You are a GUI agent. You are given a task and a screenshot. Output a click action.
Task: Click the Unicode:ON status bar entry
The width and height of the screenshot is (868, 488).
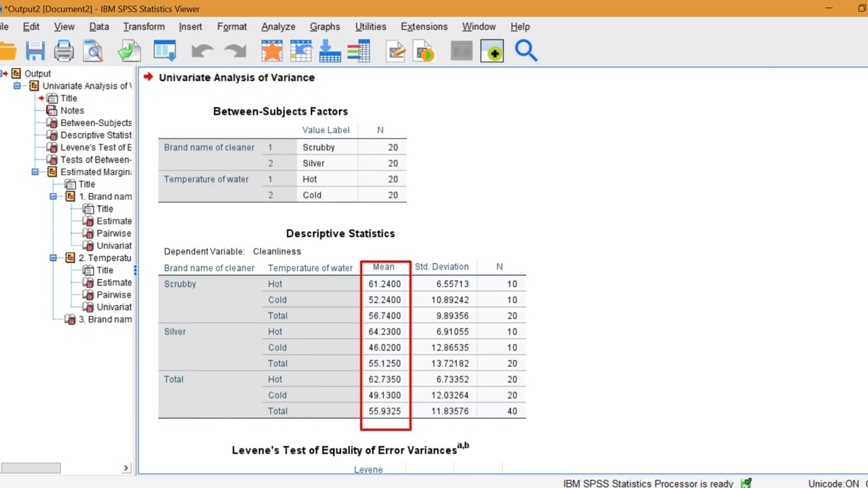(833, 483)
